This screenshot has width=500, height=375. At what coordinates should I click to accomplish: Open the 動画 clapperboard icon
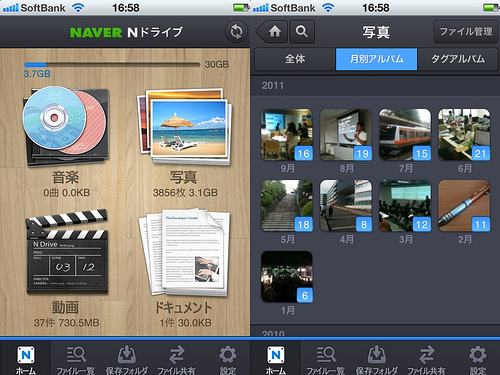[x=67, y=252]
